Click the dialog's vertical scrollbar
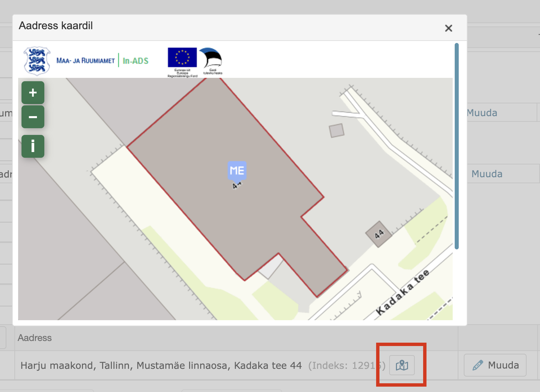 pyautogui.click(x=456, y=146)
